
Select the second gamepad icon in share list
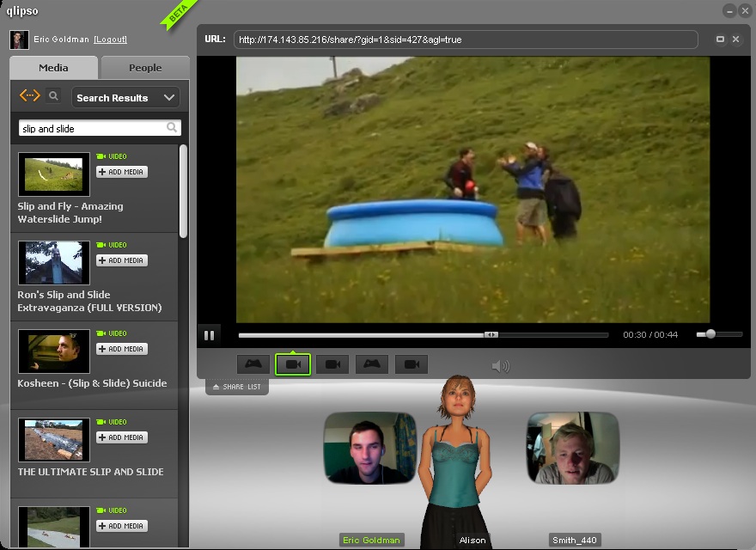tap(372, 364)
